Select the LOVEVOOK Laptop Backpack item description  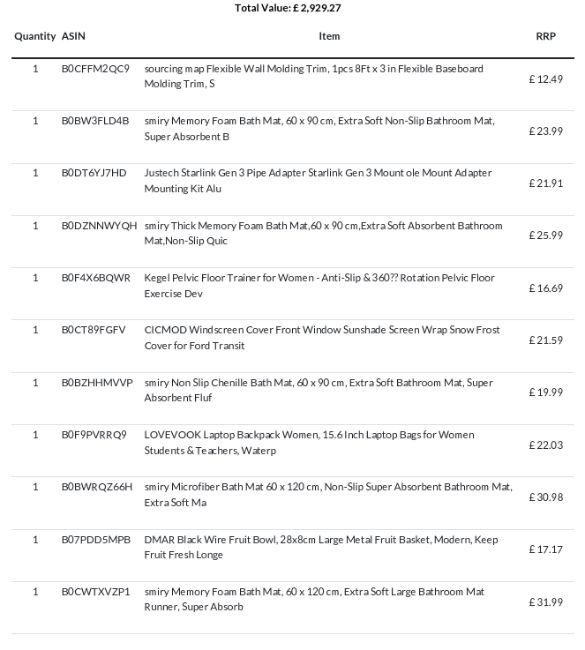click(309, 442)
